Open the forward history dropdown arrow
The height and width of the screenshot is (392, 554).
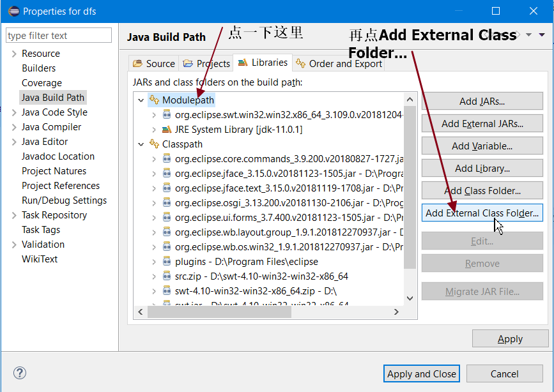click(528, 34)
